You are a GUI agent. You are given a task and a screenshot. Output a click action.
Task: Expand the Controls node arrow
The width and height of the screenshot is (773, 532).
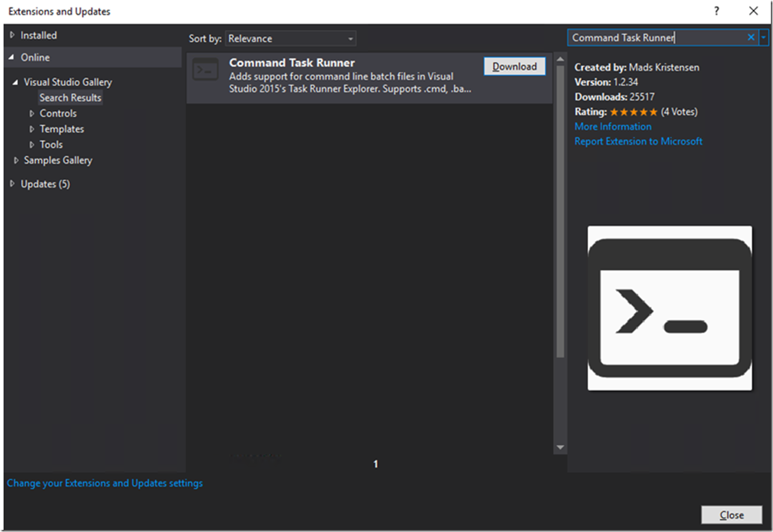tap(32, 113)
